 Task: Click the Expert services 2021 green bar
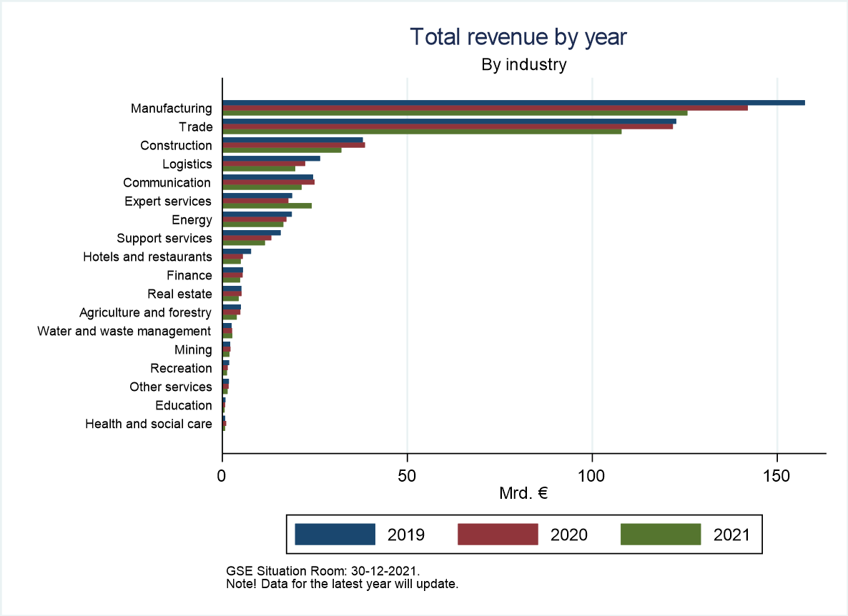(267, 206)
